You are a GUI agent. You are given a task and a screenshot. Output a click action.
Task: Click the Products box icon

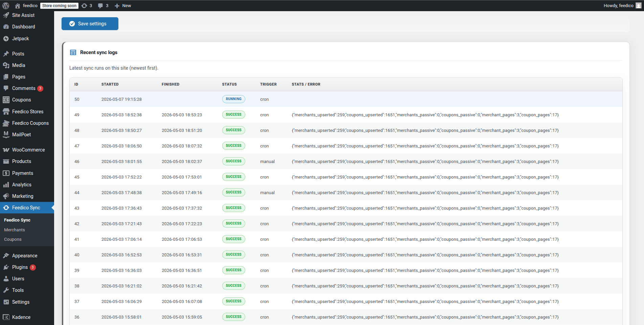click(x=6, y=161)
